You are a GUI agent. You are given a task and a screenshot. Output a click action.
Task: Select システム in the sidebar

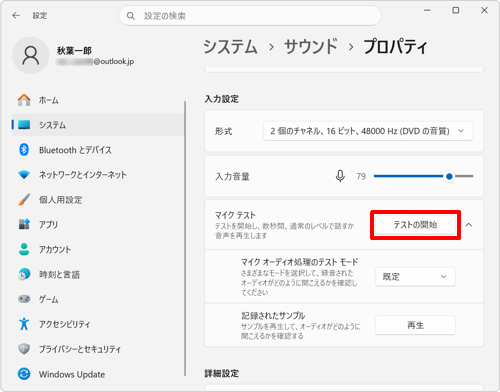click(97, 125)
